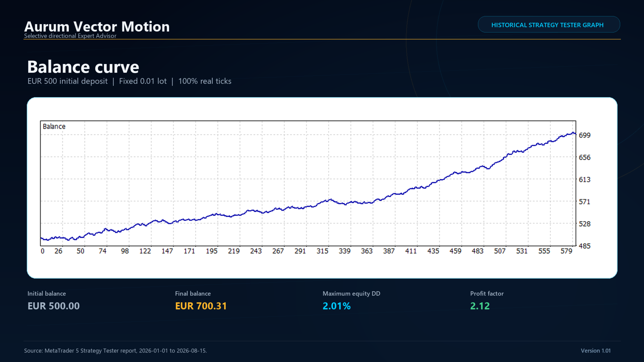Viewport: 644px width, 362px height.
Task: Select the x-axis tick labeled 291
Action: (x=300, y=251)
